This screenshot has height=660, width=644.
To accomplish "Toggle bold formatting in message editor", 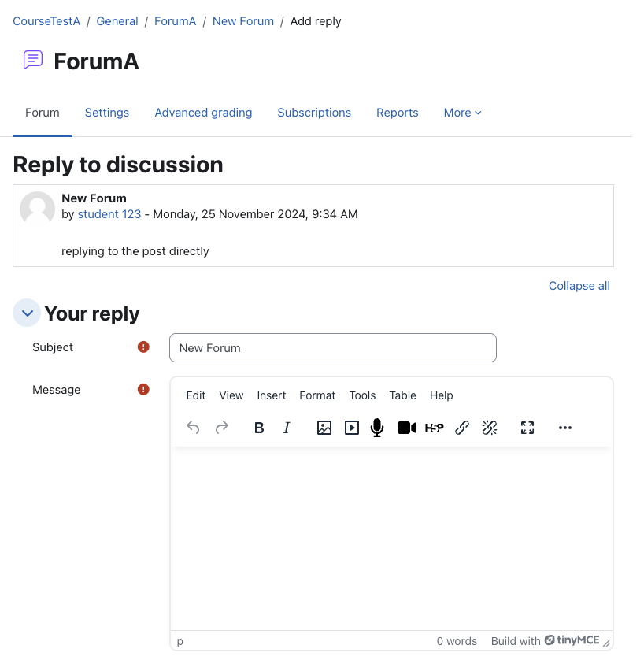I will 259,428.
